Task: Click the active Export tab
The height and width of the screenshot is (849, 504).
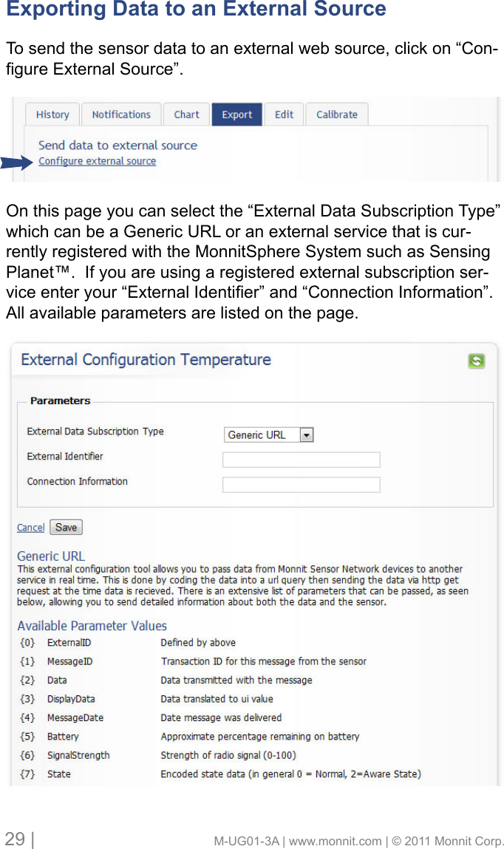Action: (236, 115)
